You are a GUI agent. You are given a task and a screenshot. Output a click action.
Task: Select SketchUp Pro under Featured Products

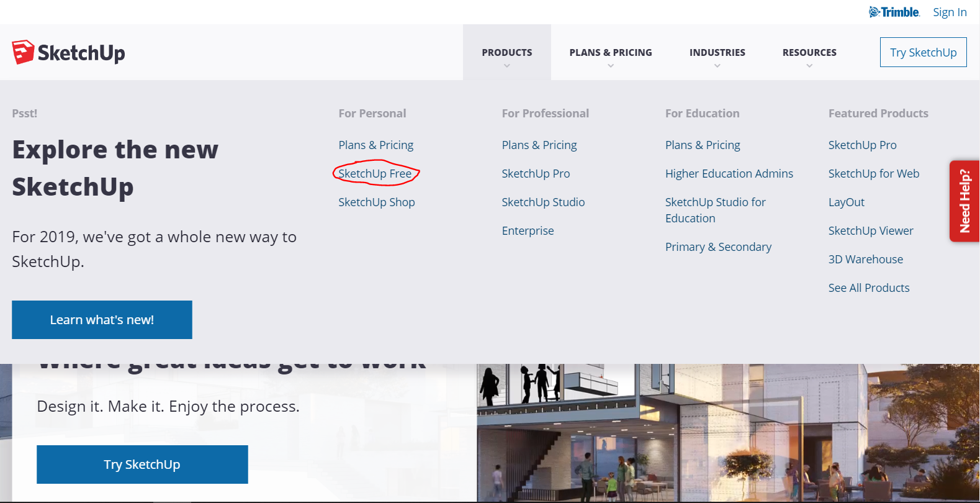[862, 145]
